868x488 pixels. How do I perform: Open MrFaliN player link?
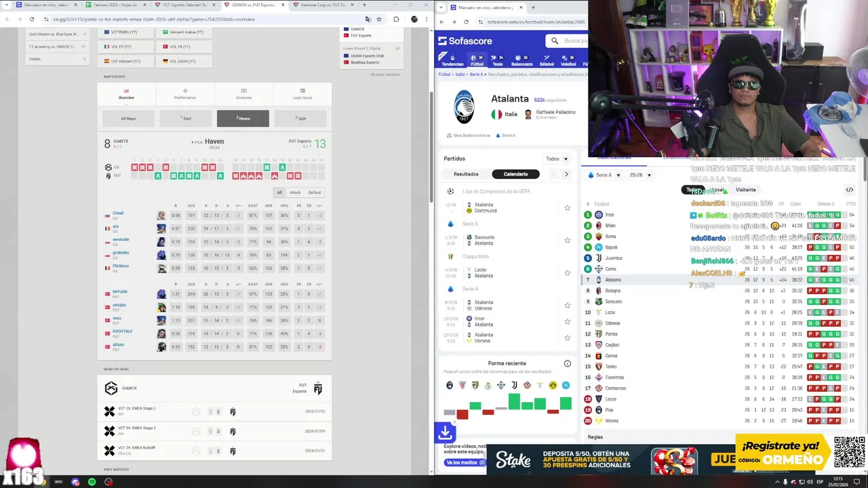[119, 292]
